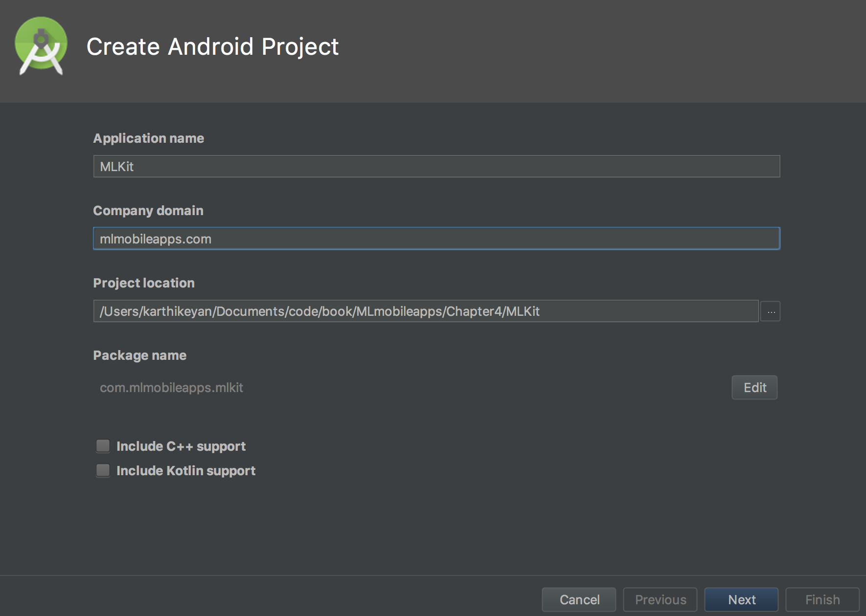Click the Include C++ support label

pyautogui.click(x=181, y=446)
